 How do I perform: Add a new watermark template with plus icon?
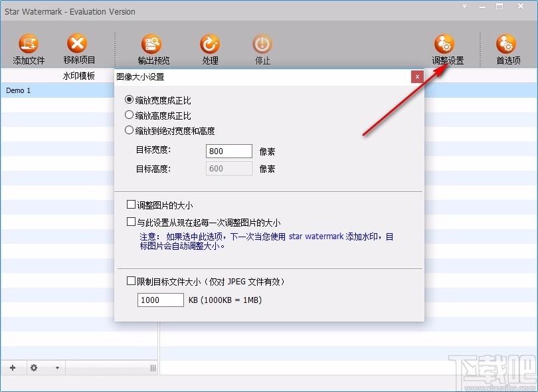tap(13, 368)
